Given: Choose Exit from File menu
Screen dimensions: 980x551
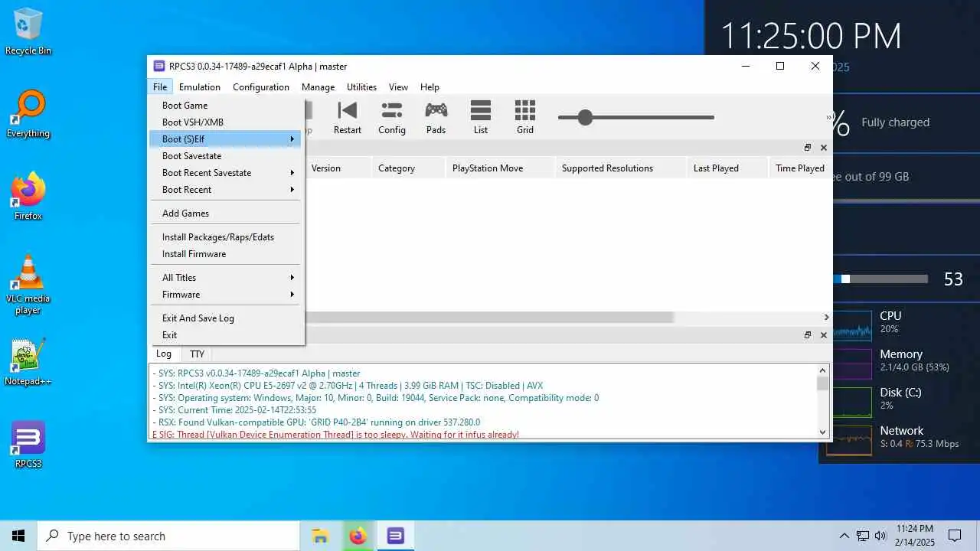Looking at the screenshot, I should pos(225,335).
